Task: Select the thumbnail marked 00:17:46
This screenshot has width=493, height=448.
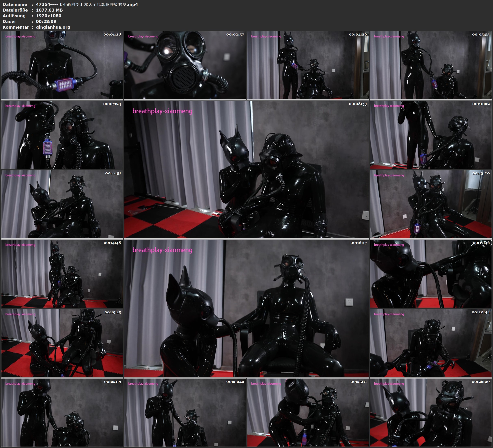Action: point(431,274)
